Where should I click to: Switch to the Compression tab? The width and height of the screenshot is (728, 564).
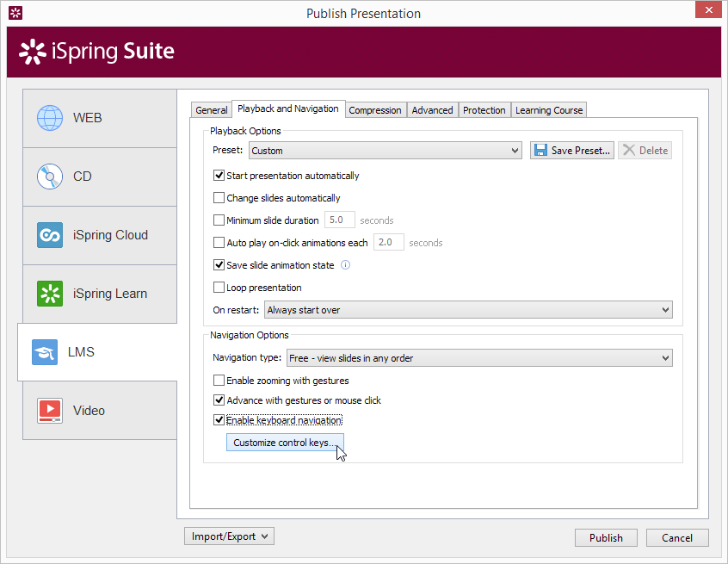pos(375,110)
